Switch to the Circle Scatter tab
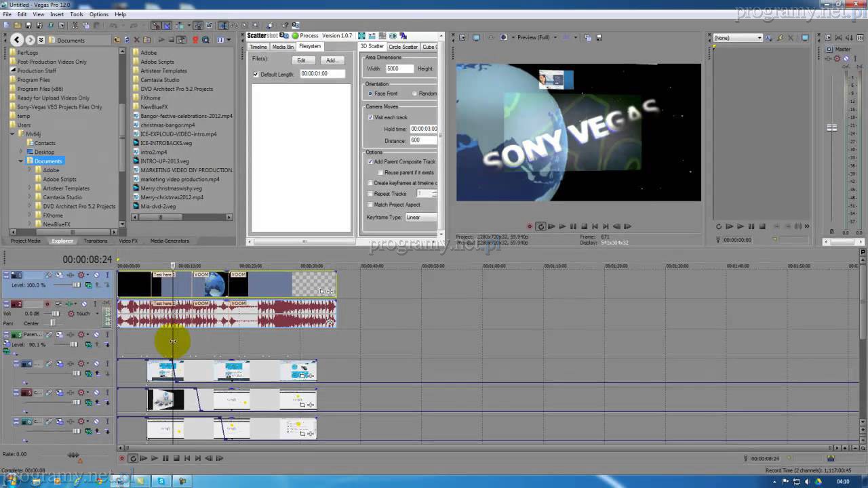The height and width of the screenshot is (488, 868). click(403, 47)
